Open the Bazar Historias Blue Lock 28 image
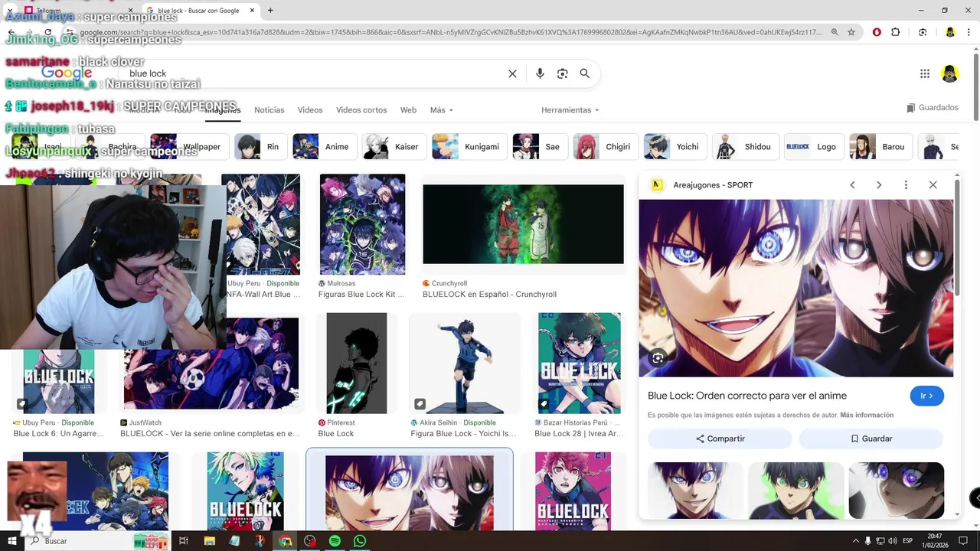Image resolution: width=980 pixels, height=551 pixels. click(579, 363)
